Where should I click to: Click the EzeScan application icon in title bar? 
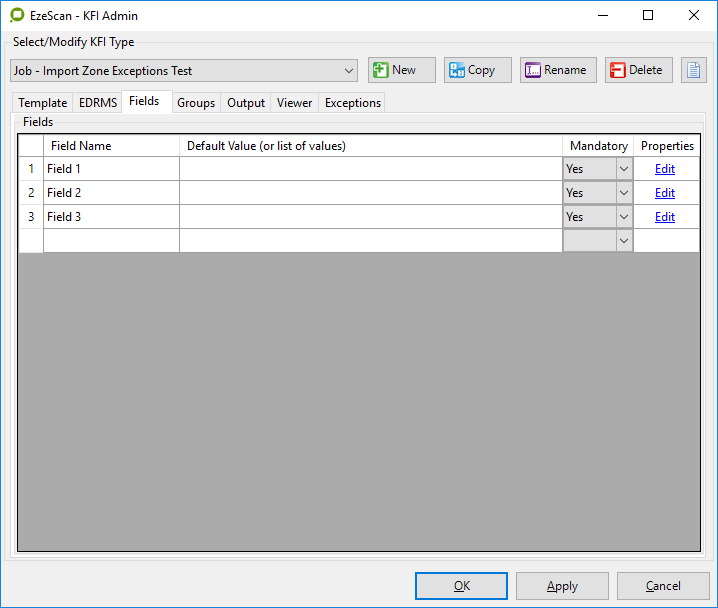coord(16,16)
